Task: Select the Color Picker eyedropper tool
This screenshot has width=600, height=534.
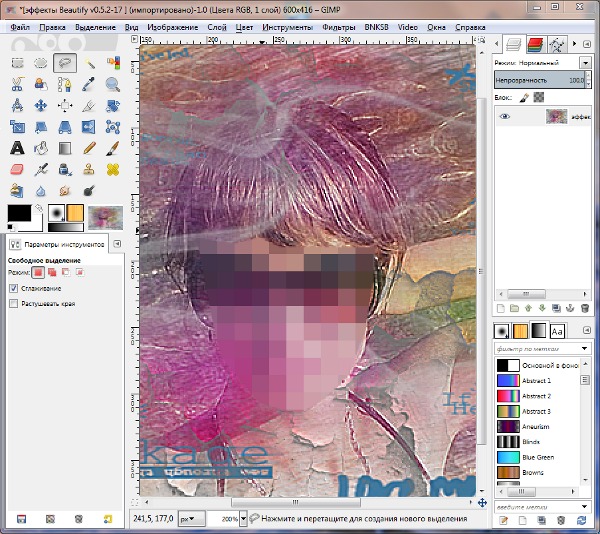Action: (x=89, y=84)
